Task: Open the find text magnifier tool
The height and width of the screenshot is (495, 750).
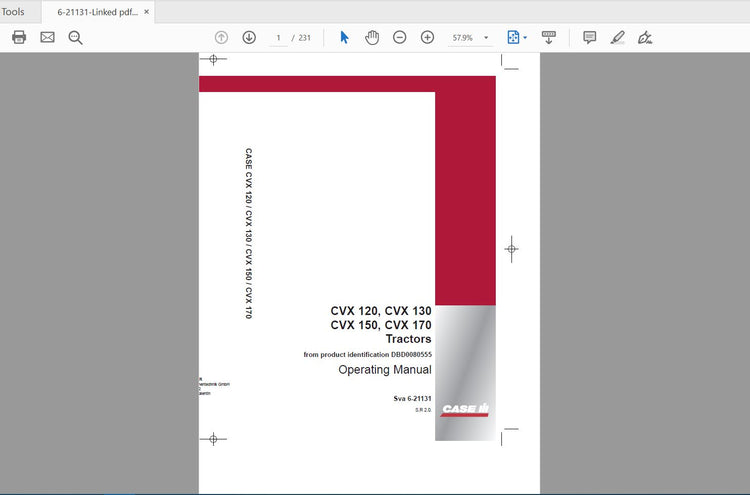Action: pos(75,37)
